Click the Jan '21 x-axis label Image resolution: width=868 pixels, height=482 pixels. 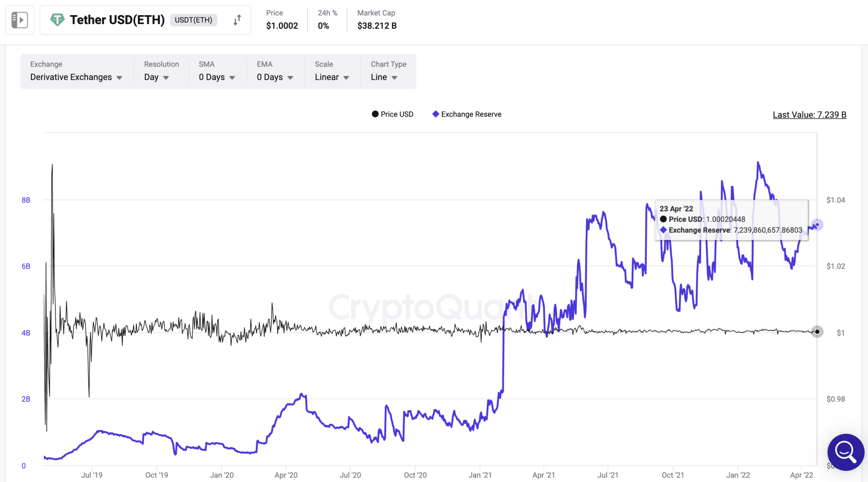pyautogui.click(x=480, y=475)
